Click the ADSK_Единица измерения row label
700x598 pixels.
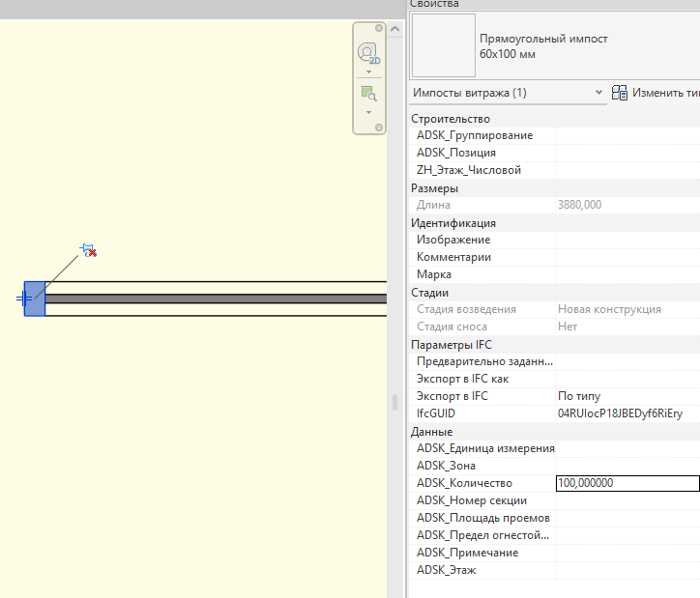(485, 448)
